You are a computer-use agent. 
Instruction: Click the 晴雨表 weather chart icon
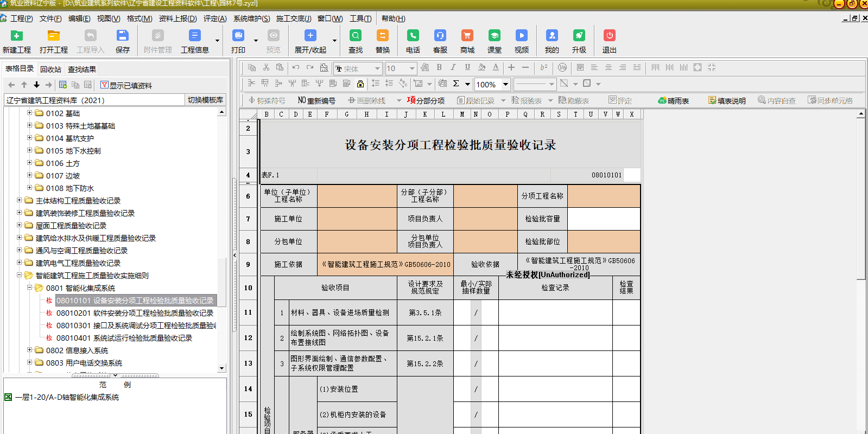coord(673,100)
